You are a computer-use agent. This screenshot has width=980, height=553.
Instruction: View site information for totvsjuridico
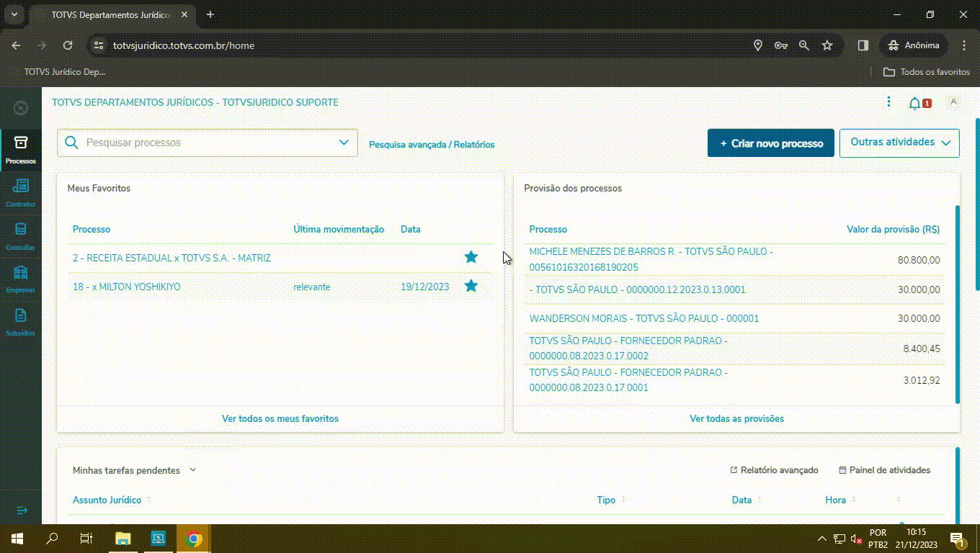99,45
